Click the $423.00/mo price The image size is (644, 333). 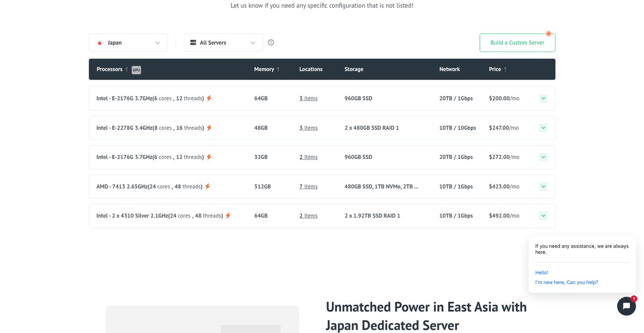(504, 186)
